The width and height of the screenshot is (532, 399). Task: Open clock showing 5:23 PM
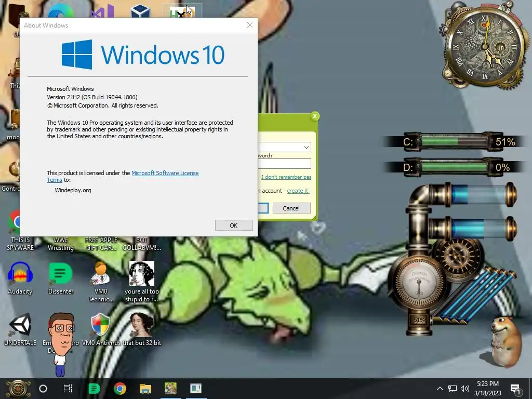(488, 389)
